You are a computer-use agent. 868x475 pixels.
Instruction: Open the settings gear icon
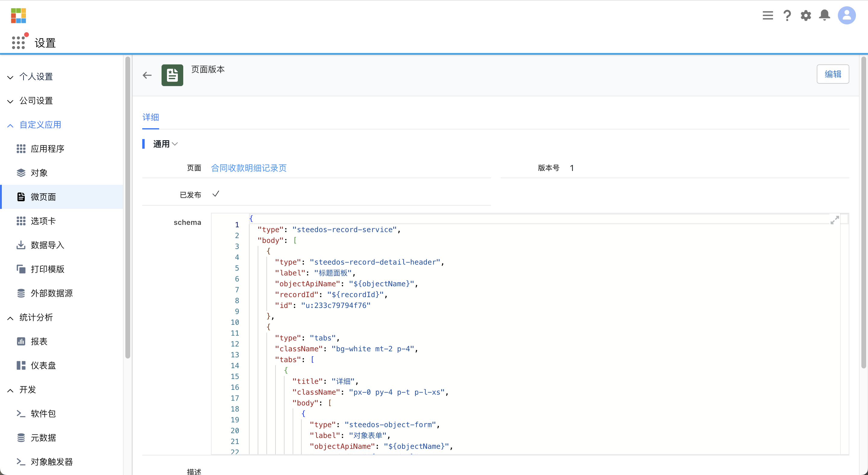806,15
